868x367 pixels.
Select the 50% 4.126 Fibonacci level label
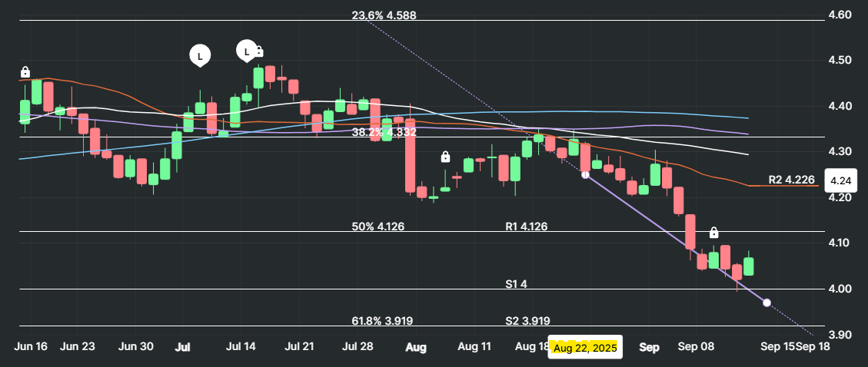pyautogui.click(x=377, y=226)
